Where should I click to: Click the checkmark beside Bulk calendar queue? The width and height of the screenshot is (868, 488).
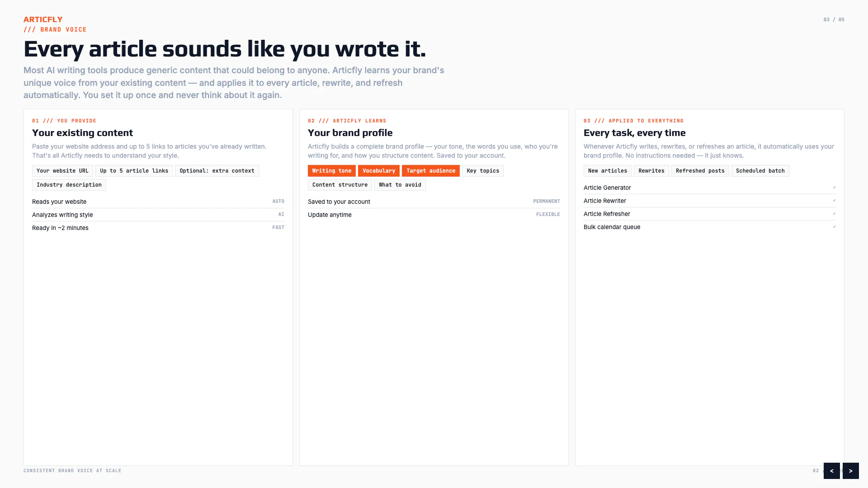(834, 226)
